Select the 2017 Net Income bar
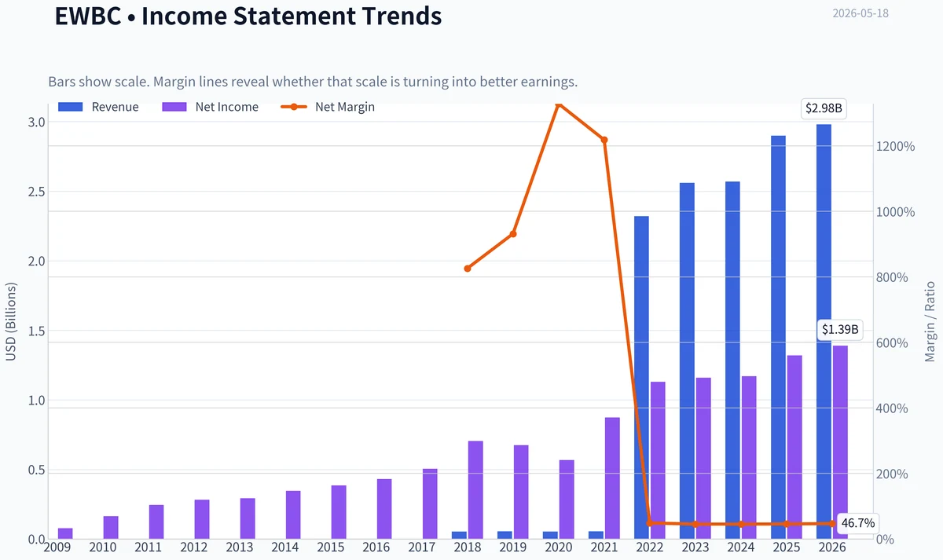943x560 pixels. [430, 504]
